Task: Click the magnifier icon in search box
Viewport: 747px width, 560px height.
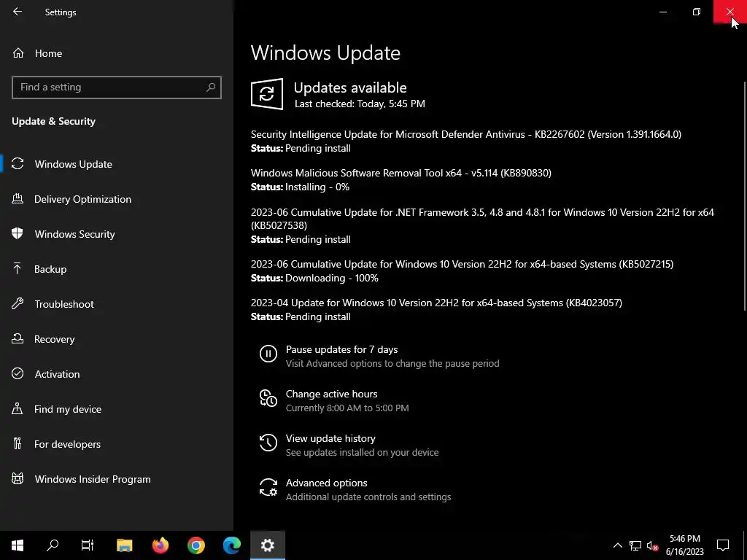Action: 211,87
